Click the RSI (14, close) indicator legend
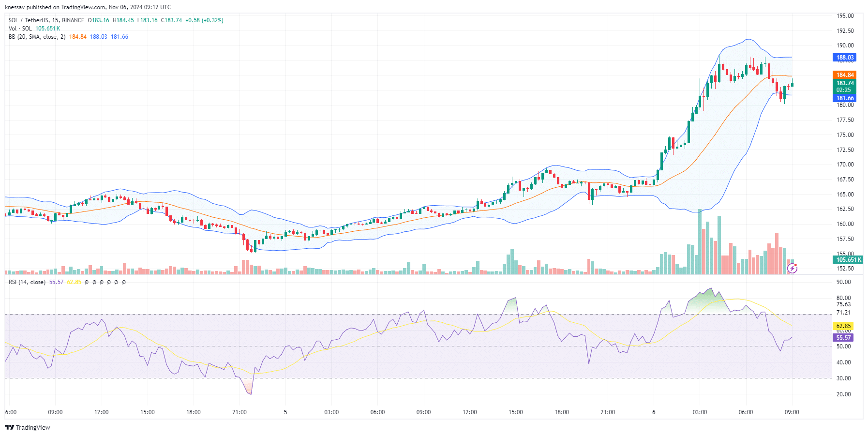The width and height of the screenshot is (868, 436). click(x=27, y=282)
